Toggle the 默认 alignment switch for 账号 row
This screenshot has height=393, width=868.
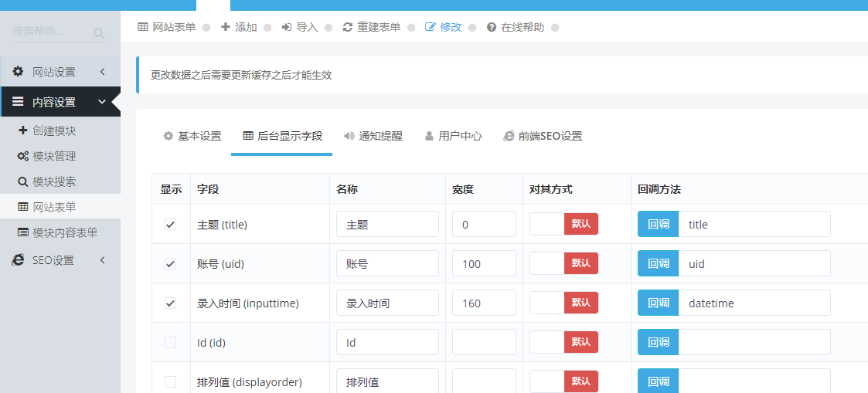tap(564, 263)
